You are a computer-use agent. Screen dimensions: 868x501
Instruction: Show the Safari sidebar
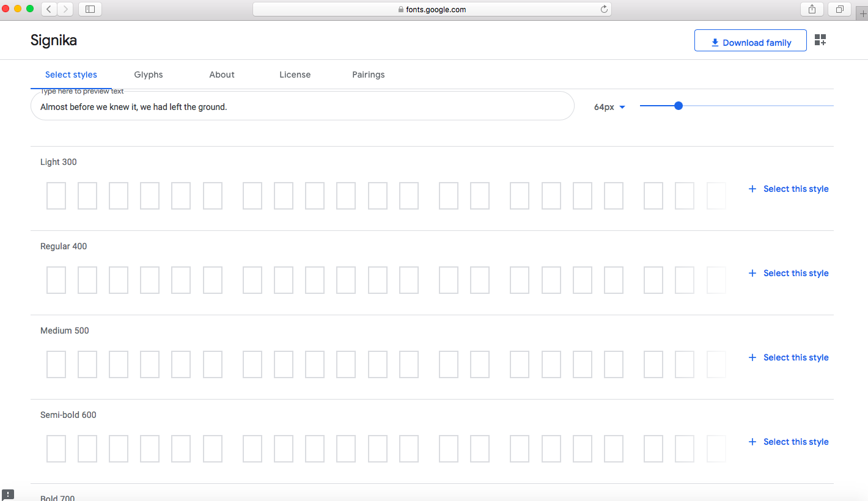tap(90, 9)
